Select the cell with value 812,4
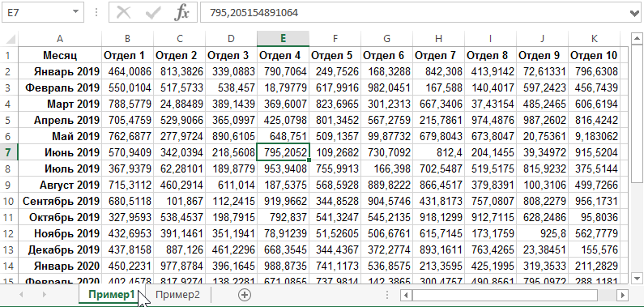644x307 pixels. [x=438, y=152]
